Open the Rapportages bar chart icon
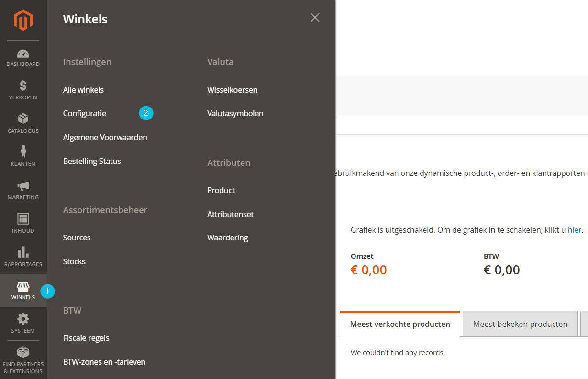The image size is (588, 379). [23, 252]
